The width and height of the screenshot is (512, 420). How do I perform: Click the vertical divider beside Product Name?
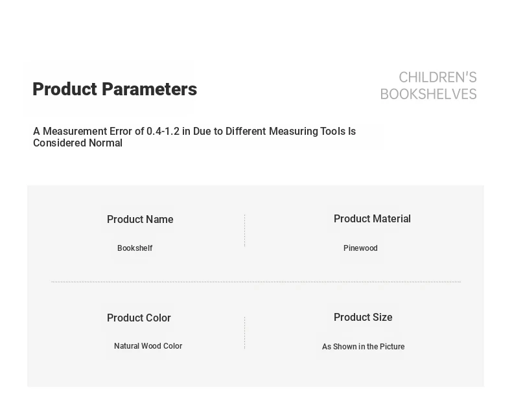click(244, 231)
